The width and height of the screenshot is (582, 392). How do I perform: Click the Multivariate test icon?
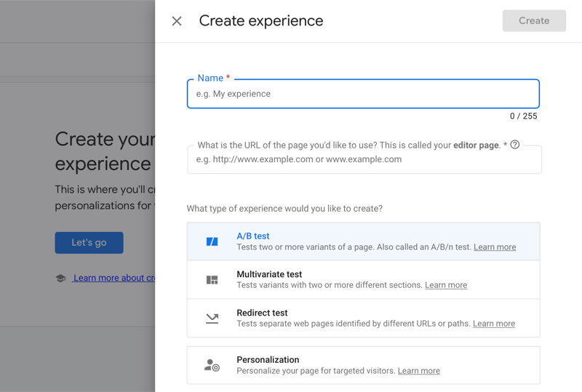[212, 280]
